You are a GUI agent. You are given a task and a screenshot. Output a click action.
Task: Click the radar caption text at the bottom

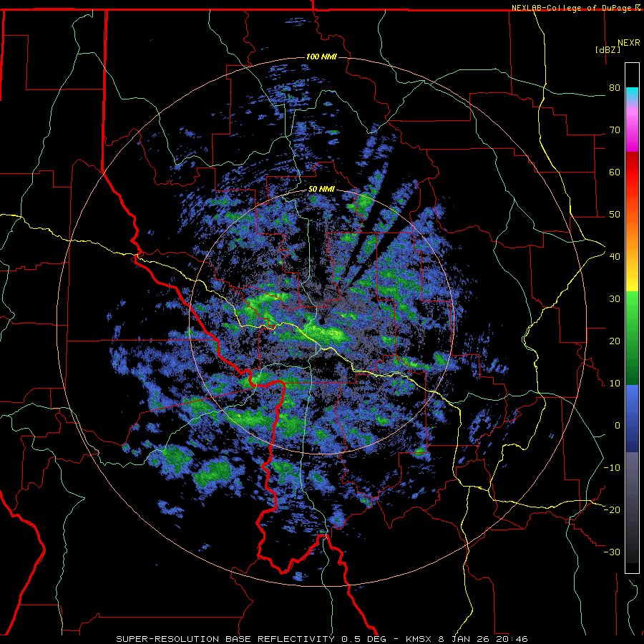pos(321,639)
